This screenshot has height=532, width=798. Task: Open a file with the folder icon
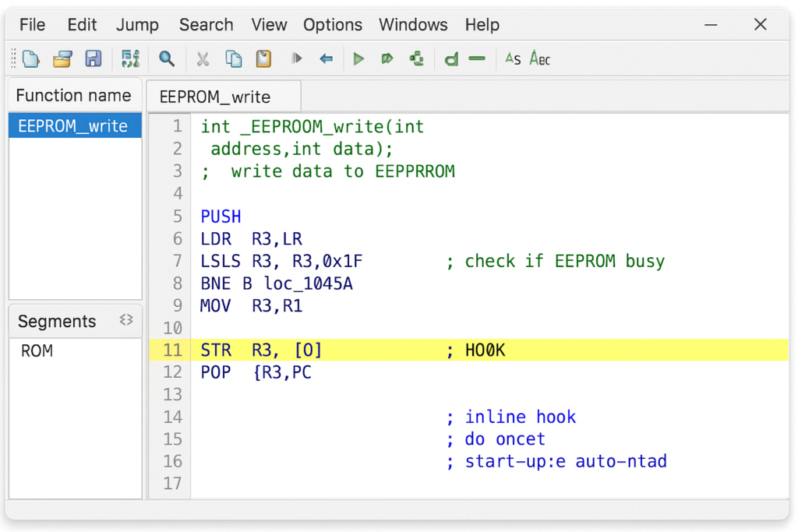pyautogui.click(x=62, y=59)
